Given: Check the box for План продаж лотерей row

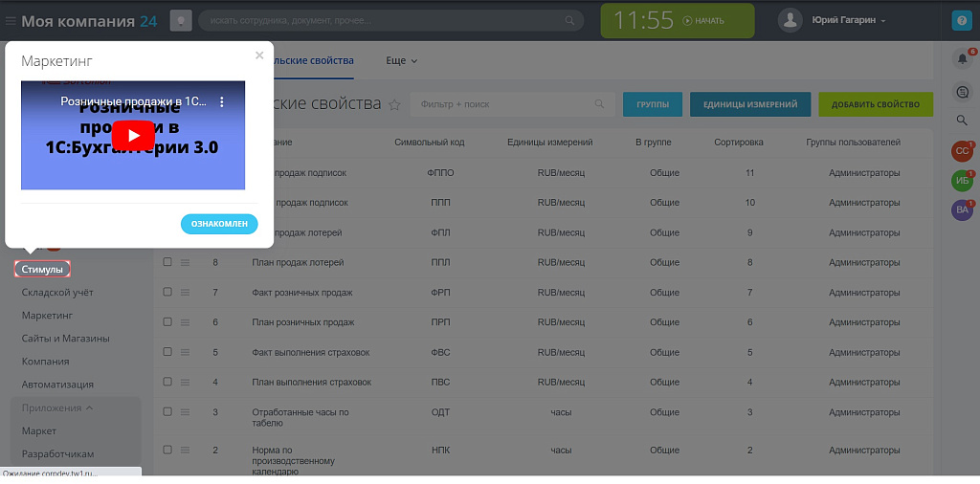Looking at the screenshot, I should pyautogui.click(x=167, y=262).
